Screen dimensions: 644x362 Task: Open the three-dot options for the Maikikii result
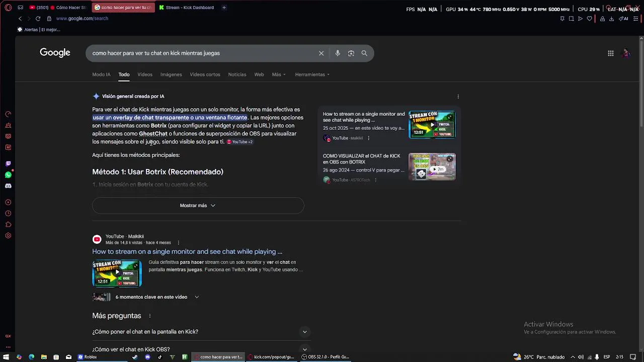[x=178, y=243]
